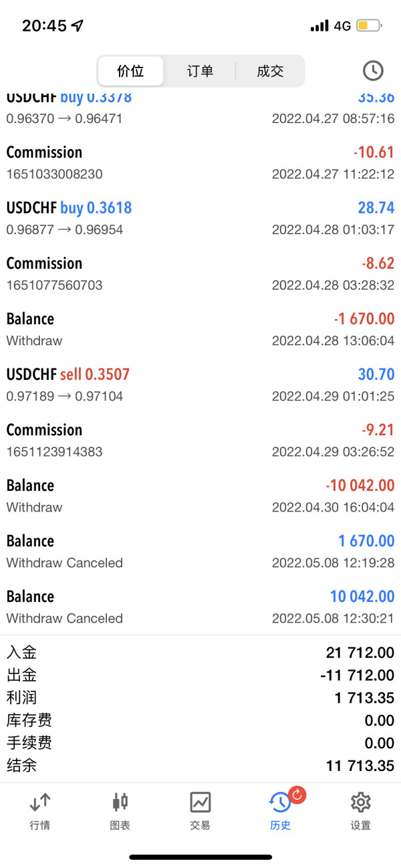Open the Withdraw Canceled 1 670.00 entry
This screenshot has height=868, width=401.
[200, 551]
